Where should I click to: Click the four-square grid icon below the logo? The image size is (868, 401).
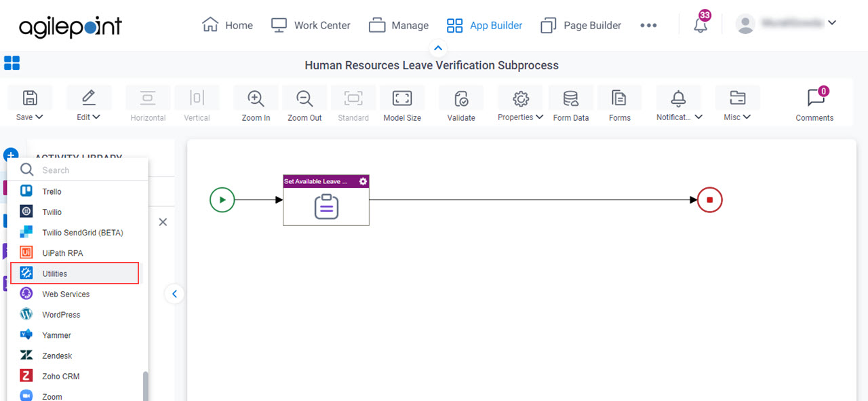[x=12, y=63]
